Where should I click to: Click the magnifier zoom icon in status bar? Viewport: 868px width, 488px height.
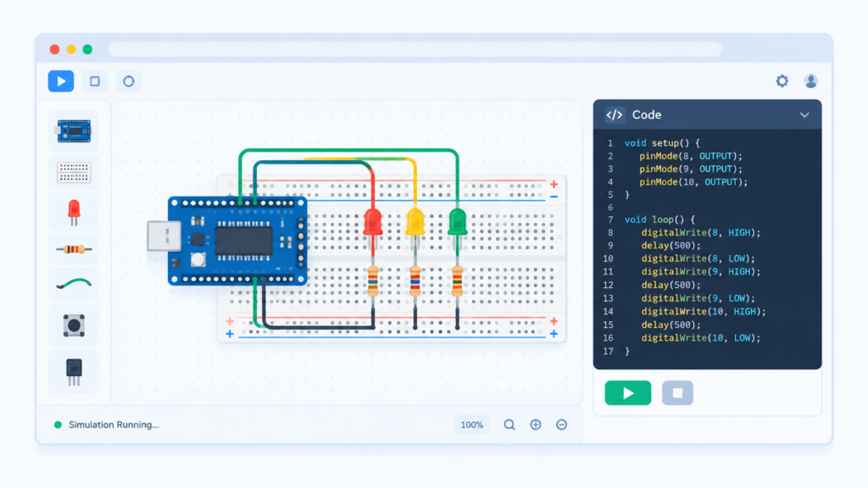(x=509, y=424)
